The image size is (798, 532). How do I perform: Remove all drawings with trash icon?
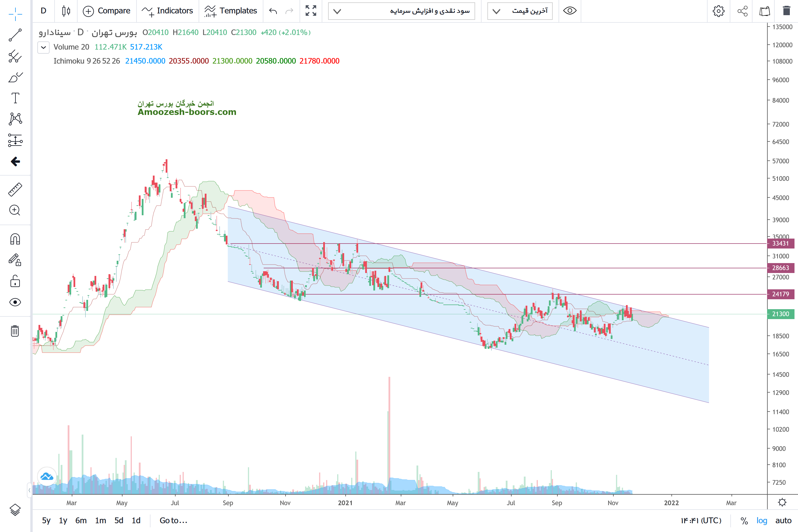pyautogui.click(x=15, y=331)
